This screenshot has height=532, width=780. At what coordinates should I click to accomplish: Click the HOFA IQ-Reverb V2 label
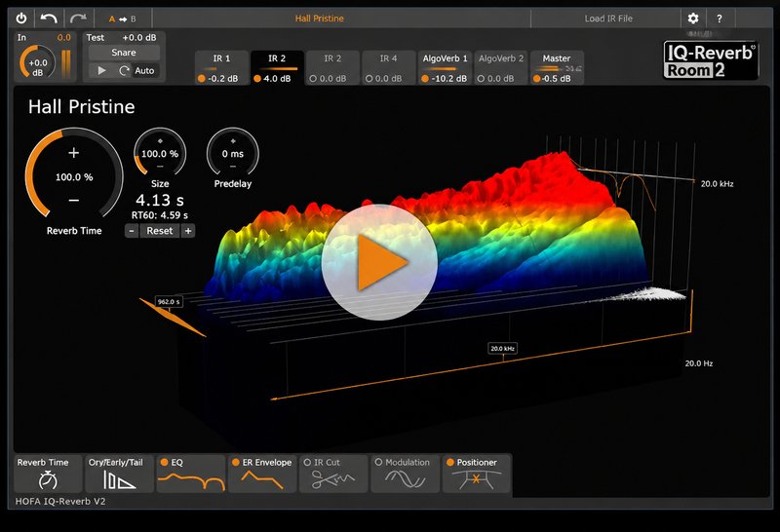tap(60, 501)
